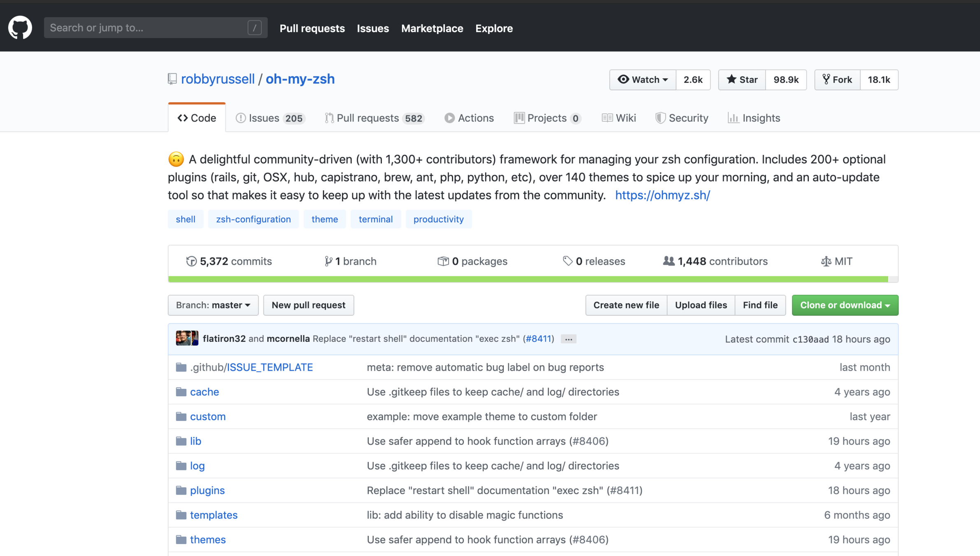Click the commit authors avatar thumbnail
This screenshot has height=556, width=980.
(187, 339)
